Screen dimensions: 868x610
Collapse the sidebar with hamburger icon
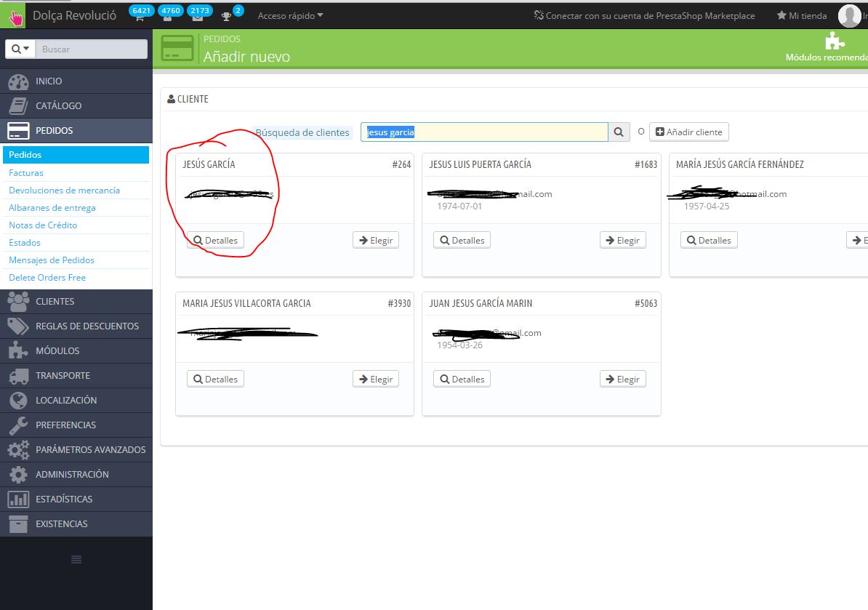click(76, 560)
